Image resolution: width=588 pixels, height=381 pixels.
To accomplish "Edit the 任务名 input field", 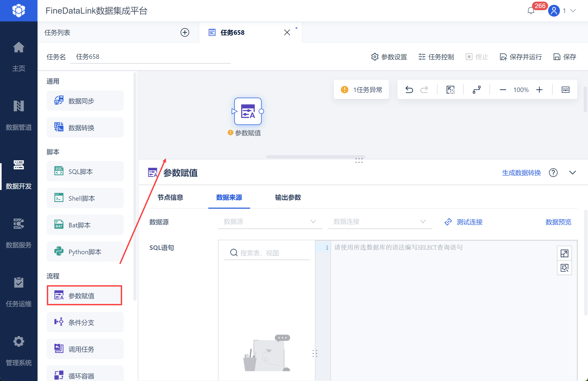I will point(150,57).
